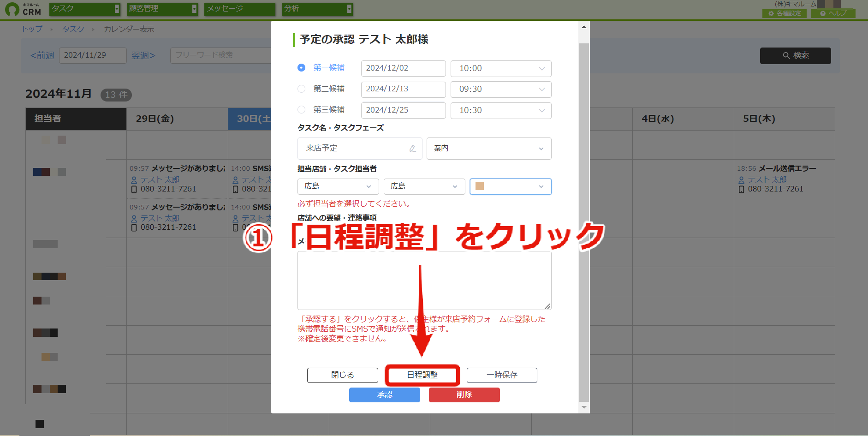The width and height of the screenshot is (868, 436).
Task: Click the 日程調整 button
Action: click(422, 375)
